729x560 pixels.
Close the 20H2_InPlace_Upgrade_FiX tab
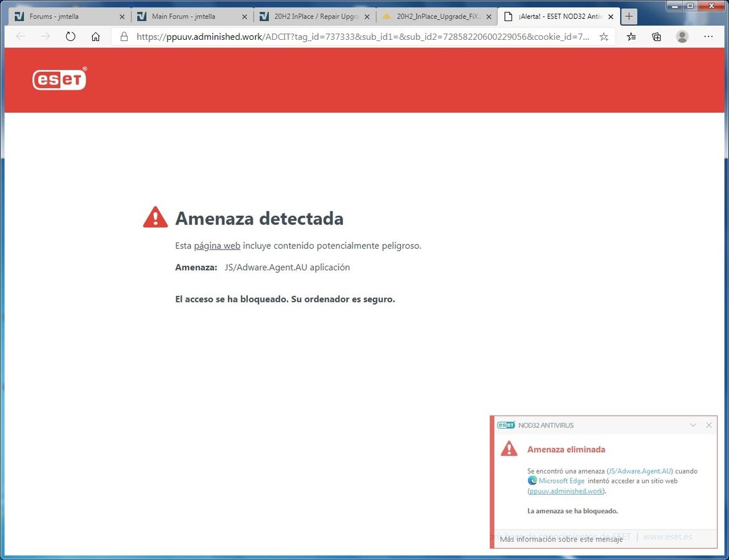489,16
